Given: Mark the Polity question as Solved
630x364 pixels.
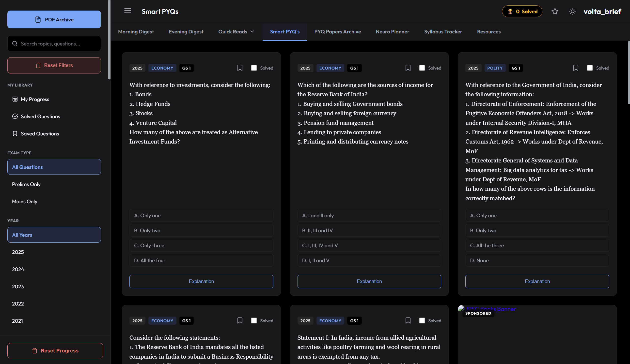Looking at the screenshot, I should [x=590, y=68].
